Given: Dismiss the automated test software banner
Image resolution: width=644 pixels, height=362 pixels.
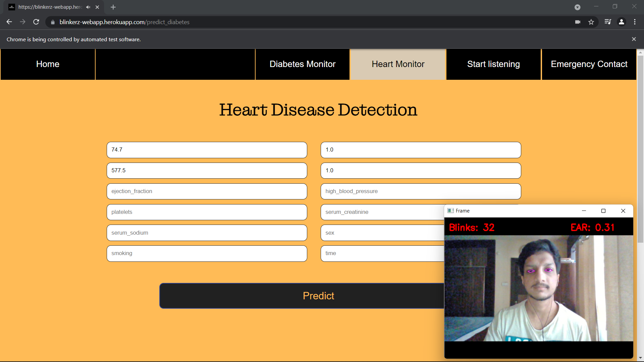Looking at the screenshot, I should click(634, 39).
